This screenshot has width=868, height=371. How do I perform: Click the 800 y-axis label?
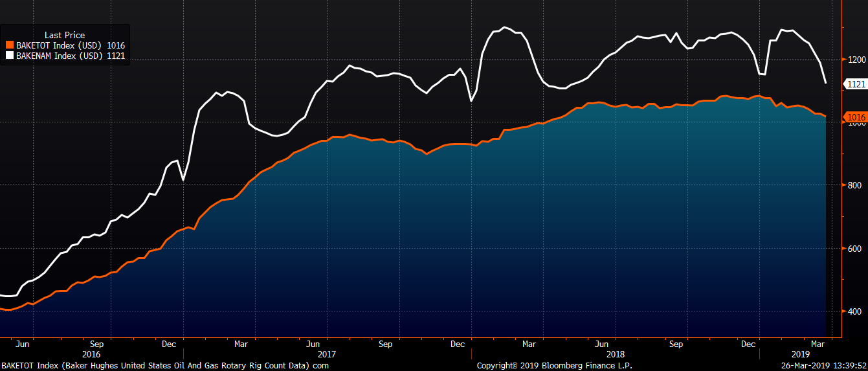[854, 185]
